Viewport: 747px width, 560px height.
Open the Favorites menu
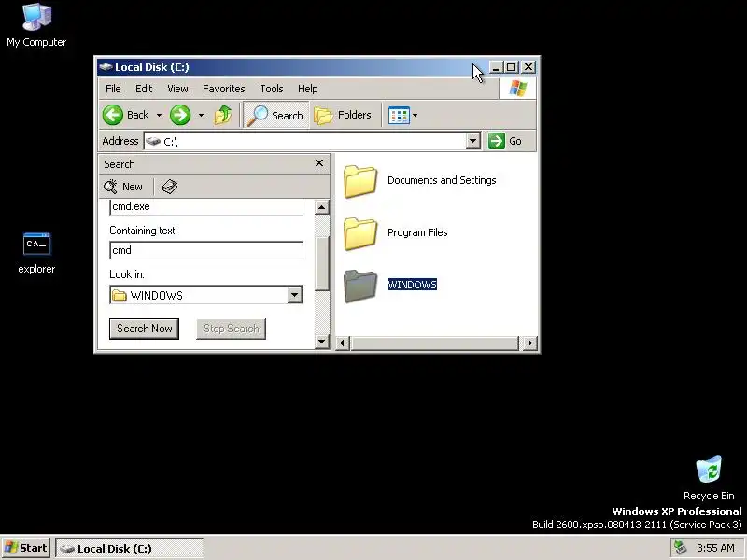(223, 89)
